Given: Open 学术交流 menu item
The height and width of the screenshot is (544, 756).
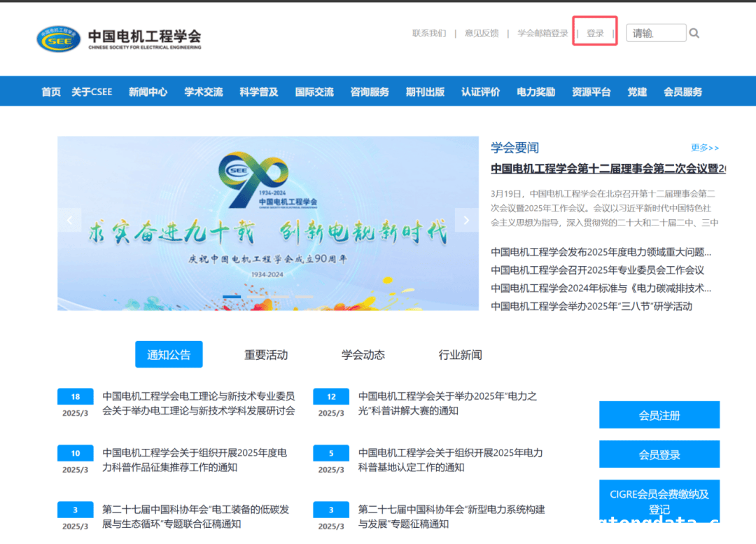Looking at the screenshot, I should [x=204, y=92].
